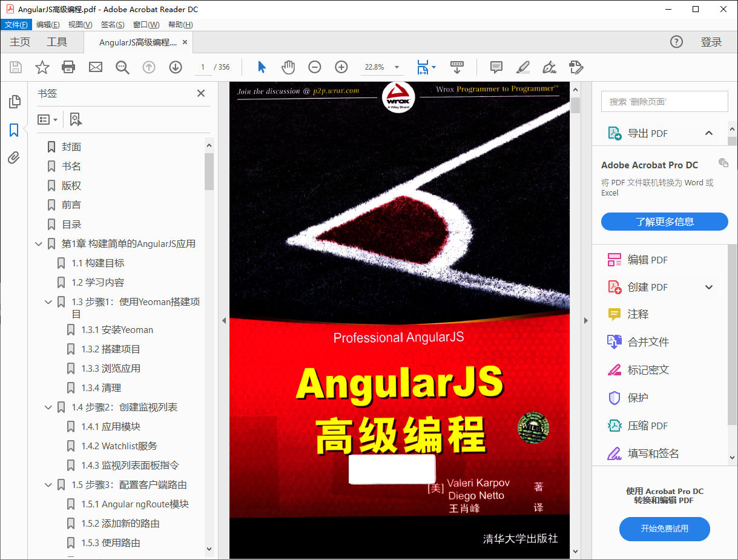Open the zoom level dropdown arrow
This screenshot has height=560, width=738.
tap(397, 67)
